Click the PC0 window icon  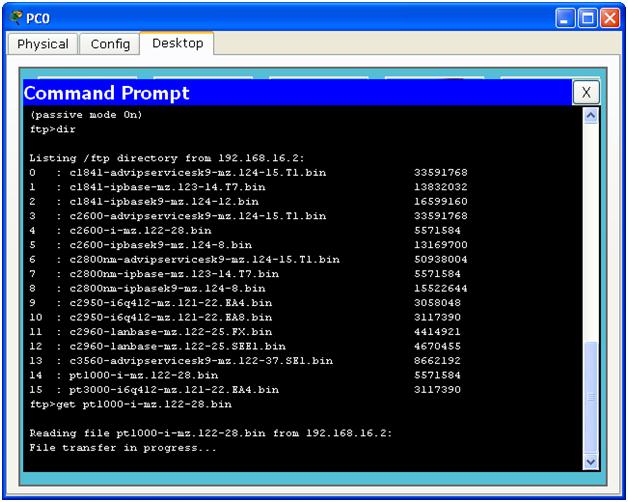(16, 18)
